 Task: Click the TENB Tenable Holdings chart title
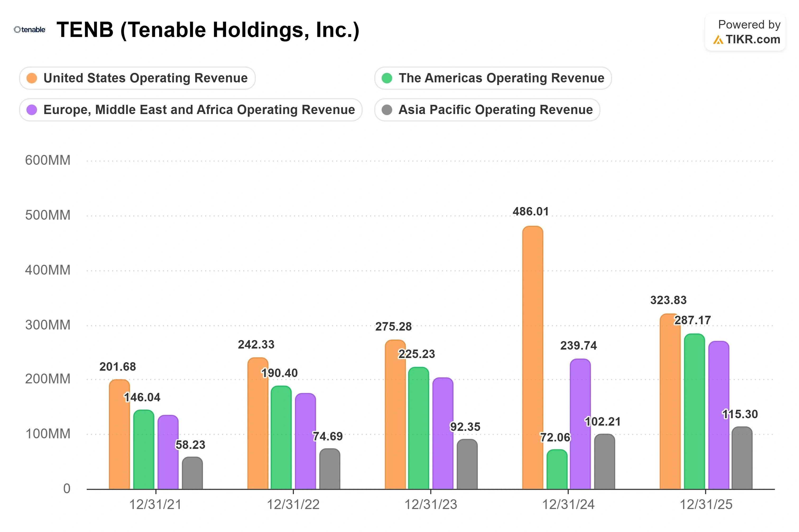click(208, 30)
